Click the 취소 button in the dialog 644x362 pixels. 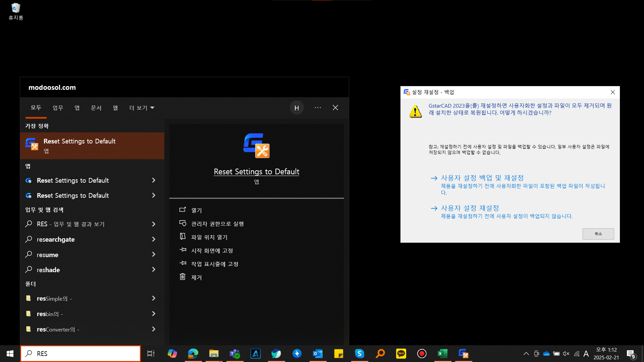tap(598, 234)
